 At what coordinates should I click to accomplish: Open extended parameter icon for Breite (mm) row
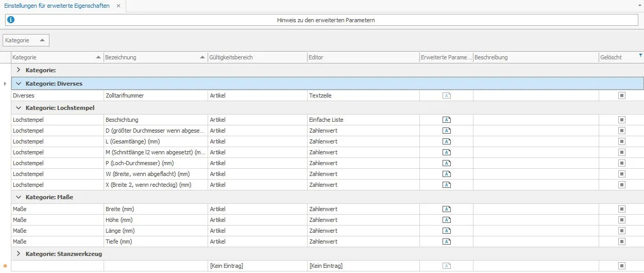pos(447,209)
